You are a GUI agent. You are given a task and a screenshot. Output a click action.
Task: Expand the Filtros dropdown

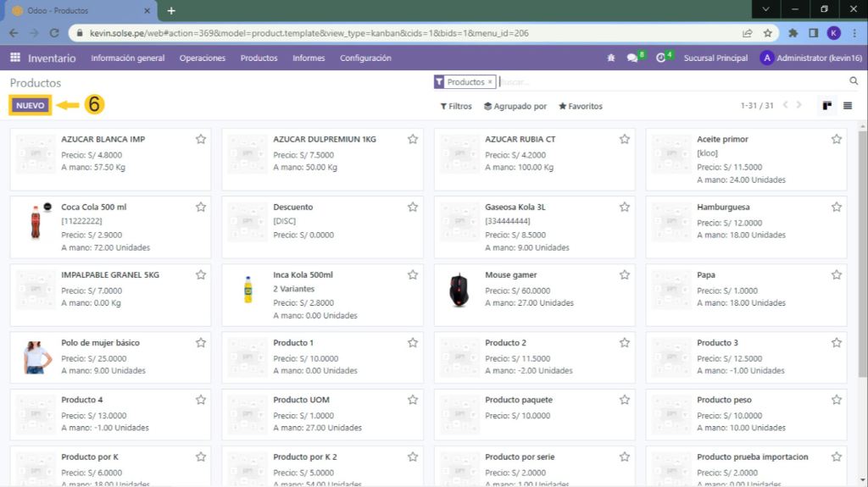click(456, 107)
